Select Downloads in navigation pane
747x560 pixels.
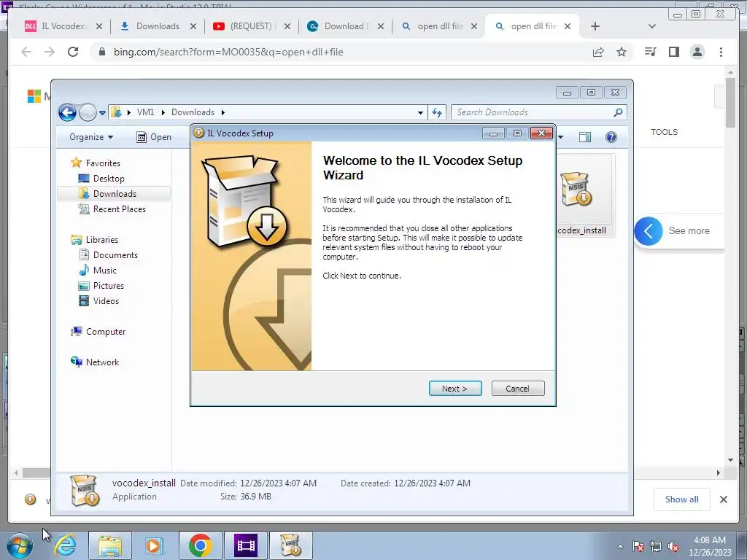(x=107, y=194)
